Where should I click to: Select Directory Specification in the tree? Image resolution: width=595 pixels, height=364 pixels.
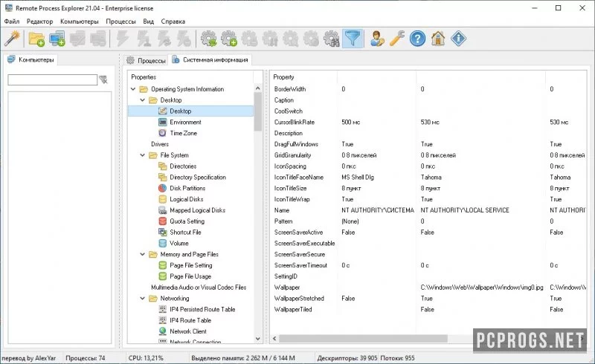tap(198, 177)
